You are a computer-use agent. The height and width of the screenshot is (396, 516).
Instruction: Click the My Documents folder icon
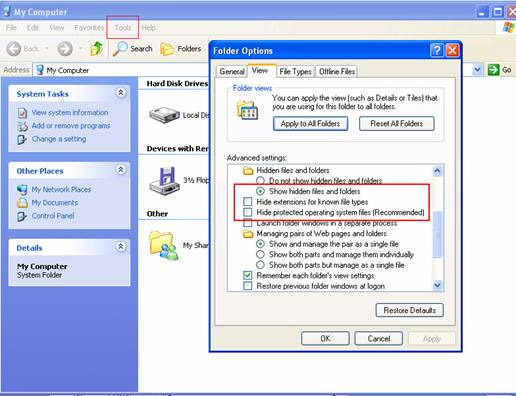[x=22, y=203]
